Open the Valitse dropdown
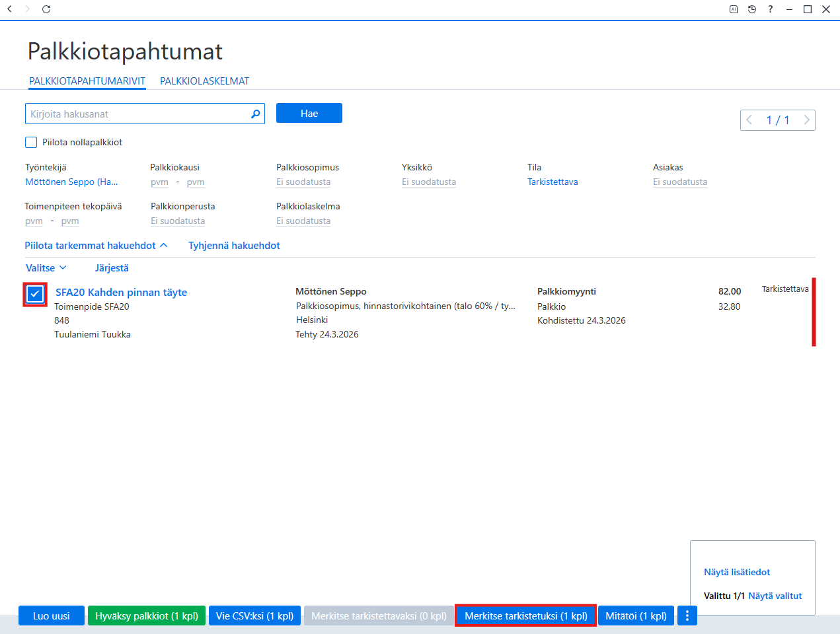Viewport: 840px width, 634px height. [46, 268]
